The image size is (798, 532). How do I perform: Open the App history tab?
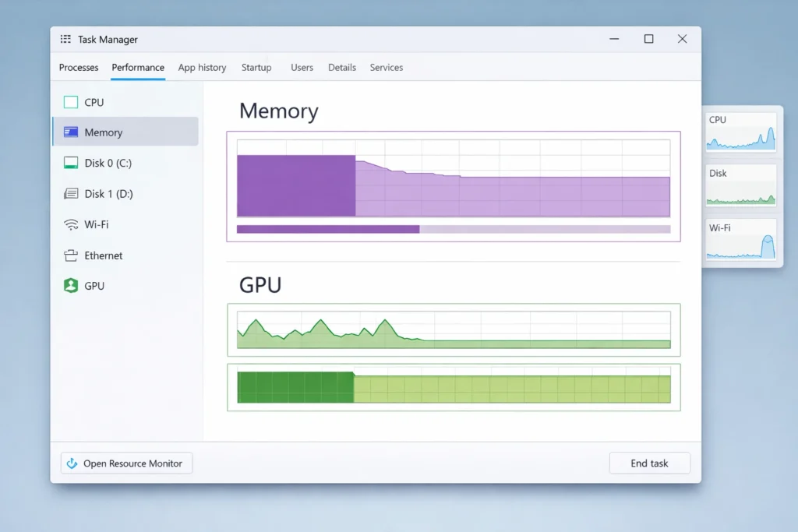pyautogui.click(x=202, y=68)
